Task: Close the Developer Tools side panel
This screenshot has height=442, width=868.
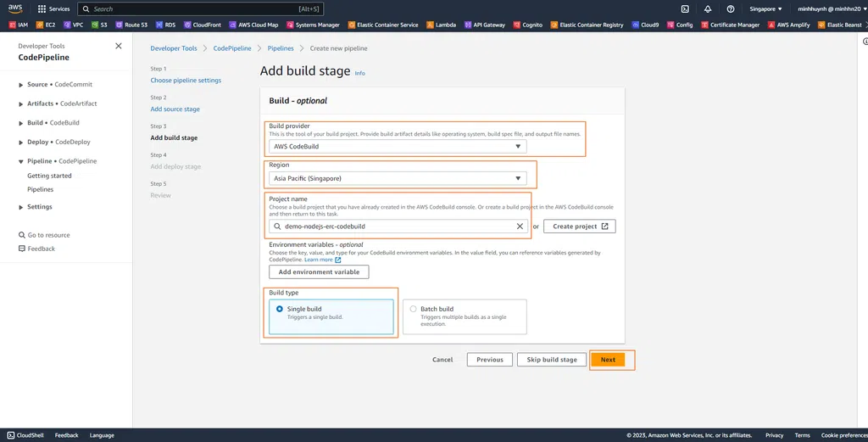Action: [119, 46]
